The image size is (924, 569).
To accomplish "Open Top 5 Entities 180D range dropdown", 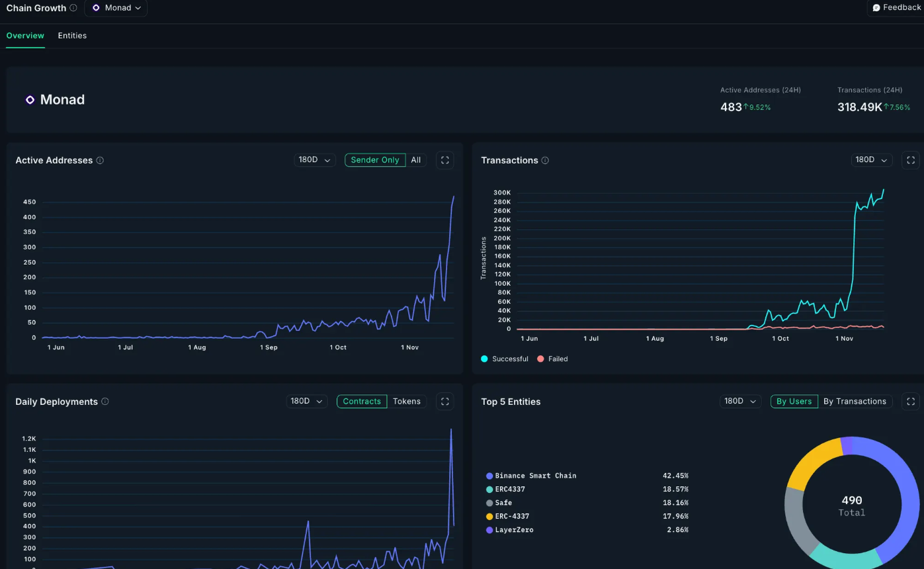I will [x=741, y=402].
